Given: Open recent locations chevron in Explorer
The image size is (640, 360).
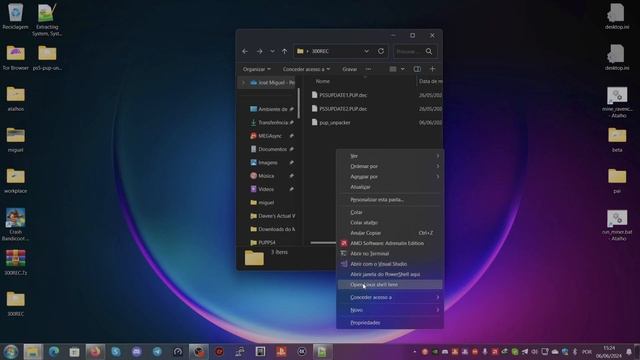Looking at the screenshot, I should [x=272, y=51].
